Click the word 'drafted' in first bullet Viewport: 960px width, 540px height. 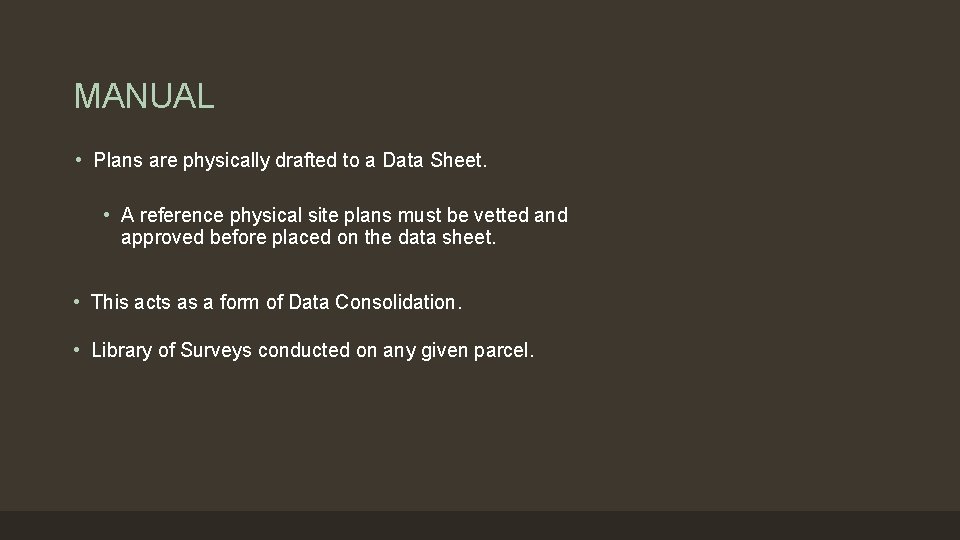point(305,160)
